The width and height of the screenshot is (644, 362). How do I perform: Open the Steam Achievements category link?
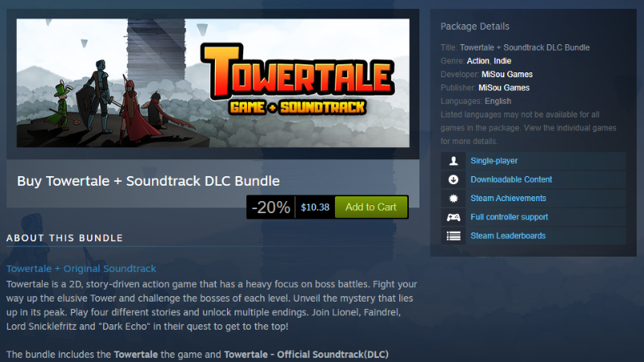(508, 198)
